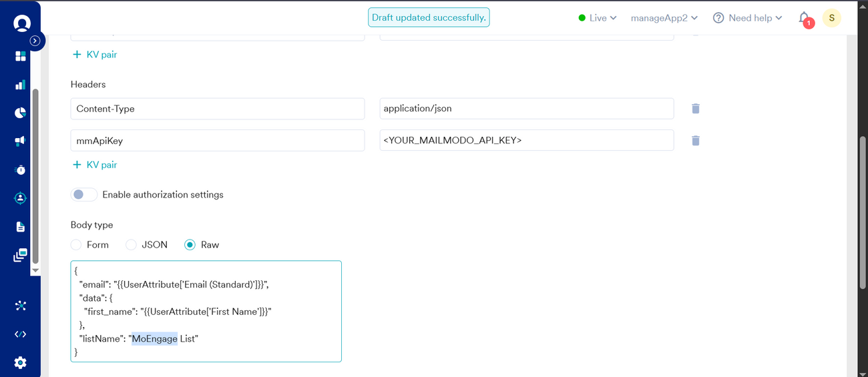Image resolution: width=868 pixels, height=377 pixels.
Task: Select the Raw body type
Action: (190, 245)
